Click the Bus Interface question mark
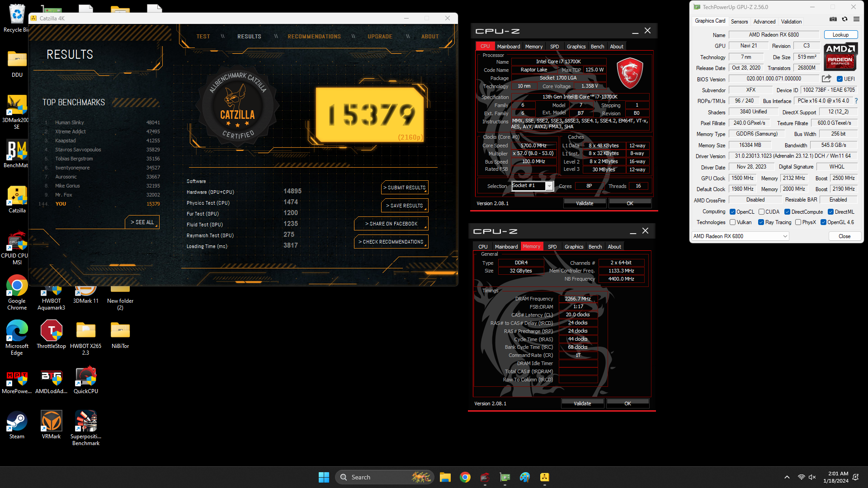The width and height of the screenshot is (868, 488). [856, 101]
